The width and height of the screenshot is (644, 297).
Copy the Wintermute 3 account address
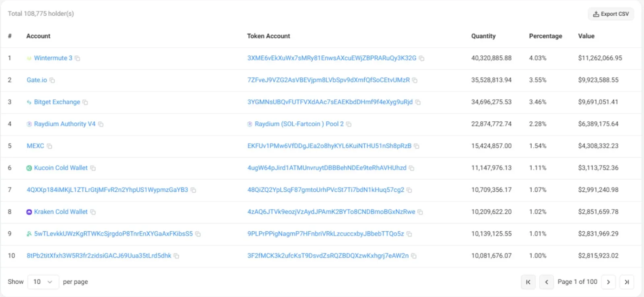click(x=77, y=58)
